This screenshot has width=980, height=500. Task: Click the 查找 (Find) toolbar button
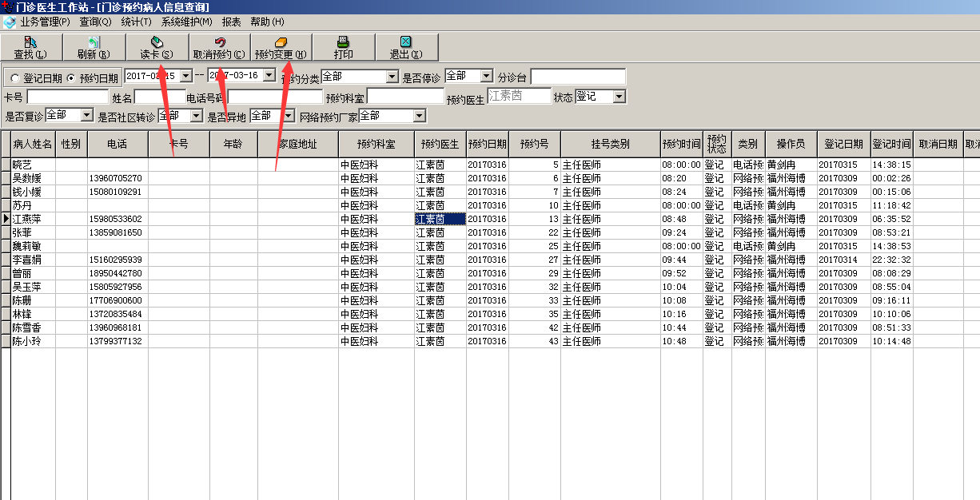[31, 47]
